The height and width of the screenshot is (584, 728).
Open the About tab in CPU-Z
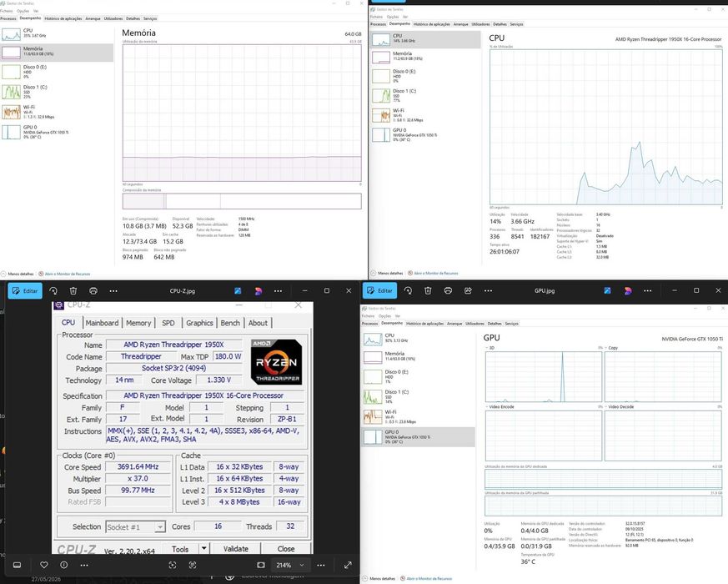coord(258,323)
